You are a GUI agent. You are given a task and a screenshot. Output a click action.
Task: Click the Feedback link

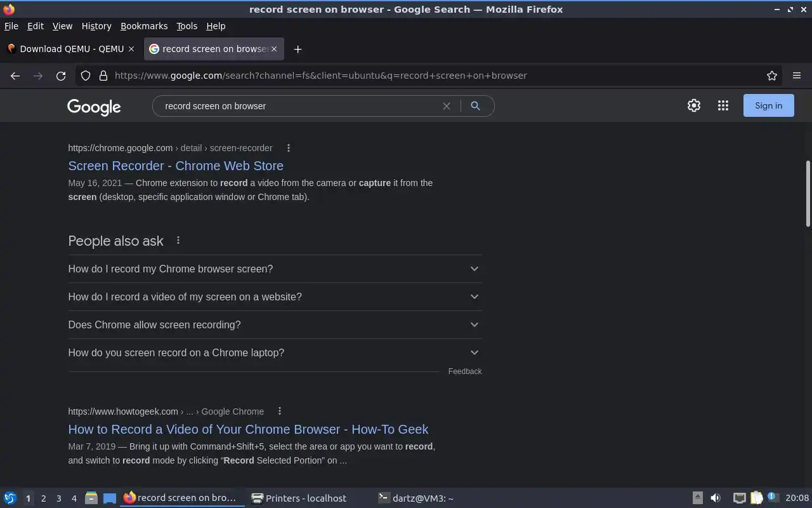[x=465, y=371]
